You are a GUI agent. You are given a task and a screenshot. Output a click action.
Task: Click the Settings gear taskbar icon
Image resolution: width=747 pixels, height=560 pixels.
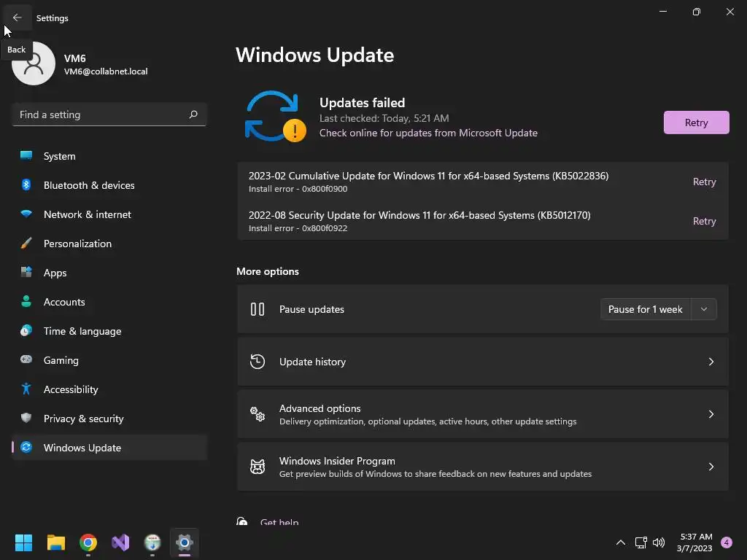pos(185,542)
